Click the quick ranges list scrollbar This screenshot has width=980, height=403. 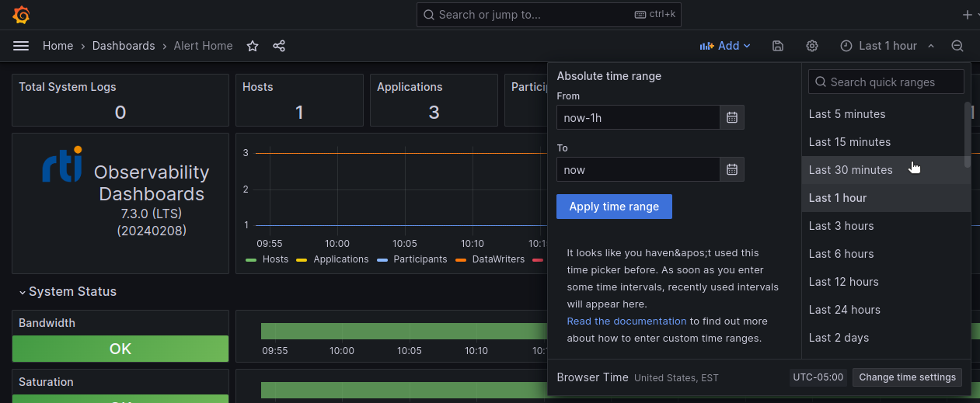coord(968,134)
